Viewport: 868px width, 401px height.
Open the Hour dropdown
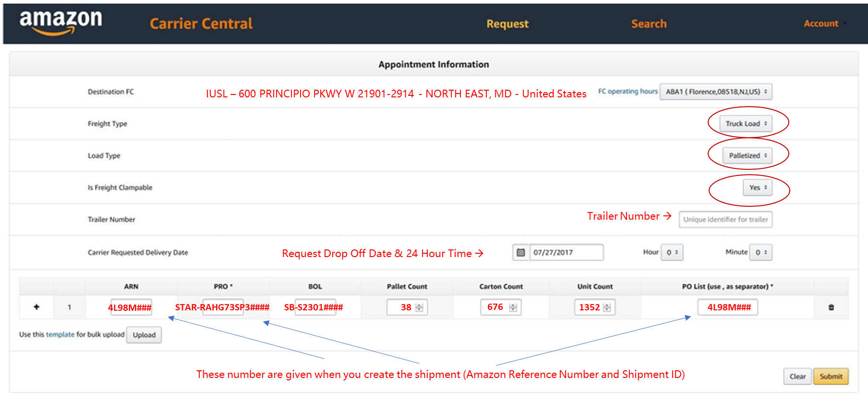(672, 252)
